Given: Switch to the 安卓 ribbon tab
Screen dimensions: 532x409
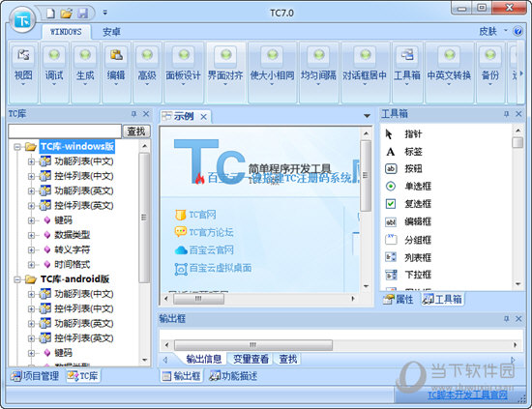Looking at the screenshot, I should tap(111, 32).
